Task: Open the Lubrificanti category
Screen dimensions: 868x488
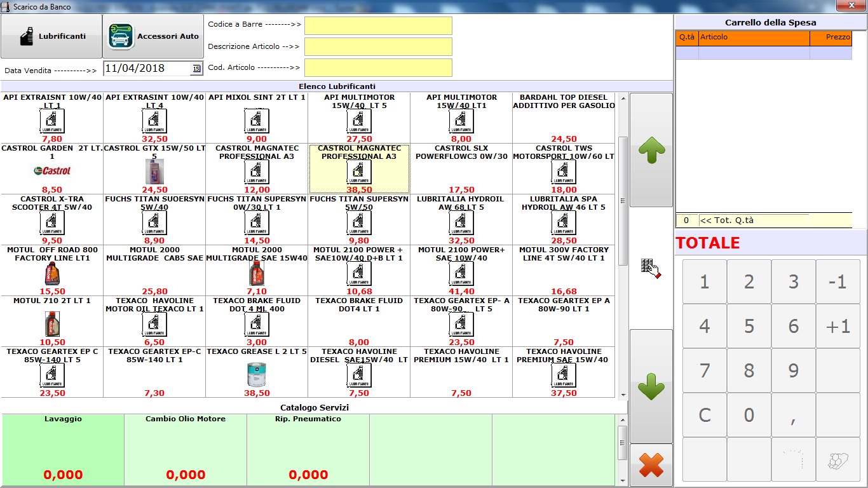Action: coord(51,36)
